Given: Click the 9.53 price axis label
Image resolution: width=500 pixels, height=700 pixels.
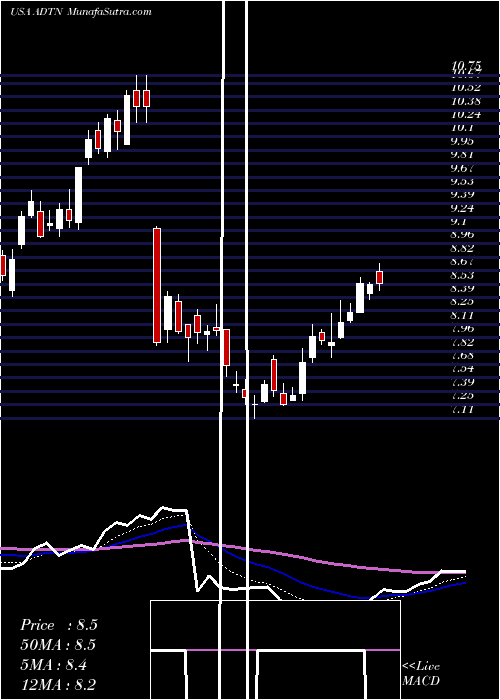Looking at the screenshot, I should pos(464,181).
